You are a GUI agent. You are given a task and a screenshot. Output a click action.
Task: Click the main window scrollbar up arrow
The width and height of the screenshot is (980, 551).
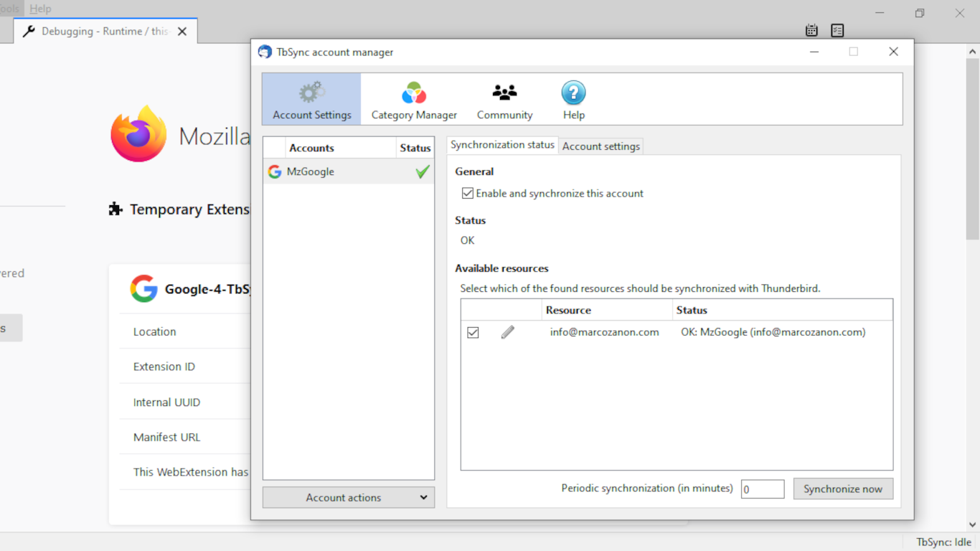(974, 52)
